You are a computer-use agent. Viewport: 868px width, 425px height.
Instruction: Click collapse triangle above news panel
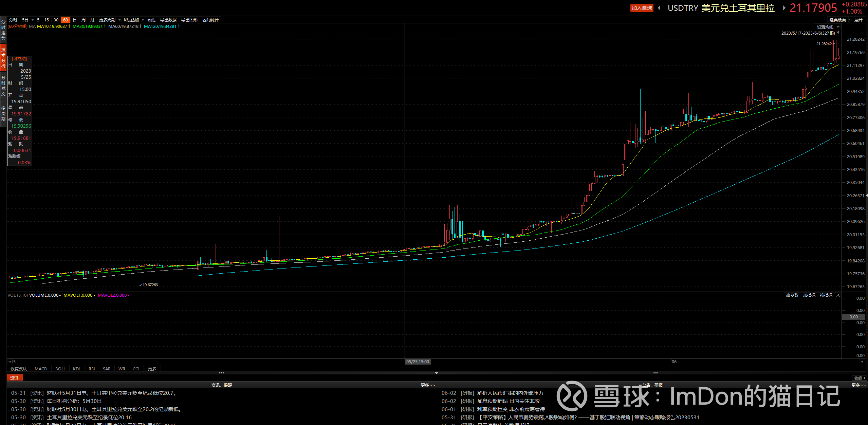click(x=436, y=373)
